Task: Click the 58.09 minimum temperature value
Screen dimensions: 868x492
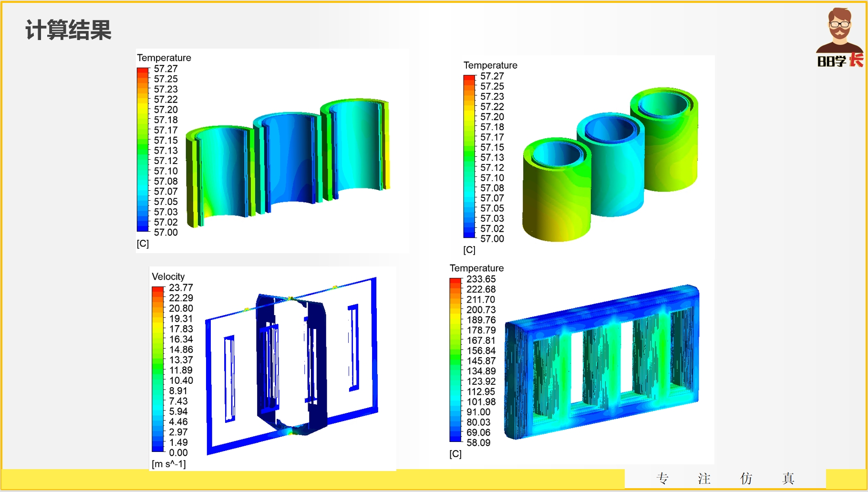Action: tap(478, 442)
